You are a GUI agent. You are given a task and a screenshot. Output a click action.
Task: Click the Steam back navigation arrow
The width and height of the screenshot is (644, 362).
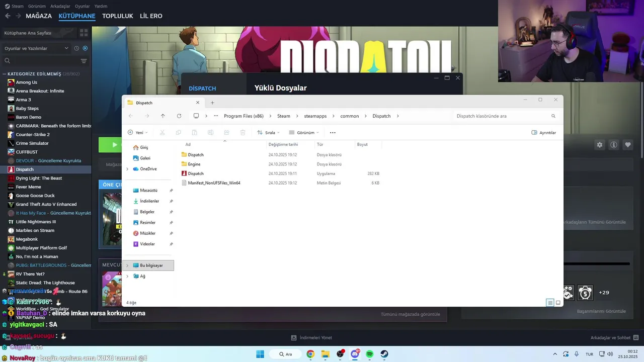coord(8,16)
